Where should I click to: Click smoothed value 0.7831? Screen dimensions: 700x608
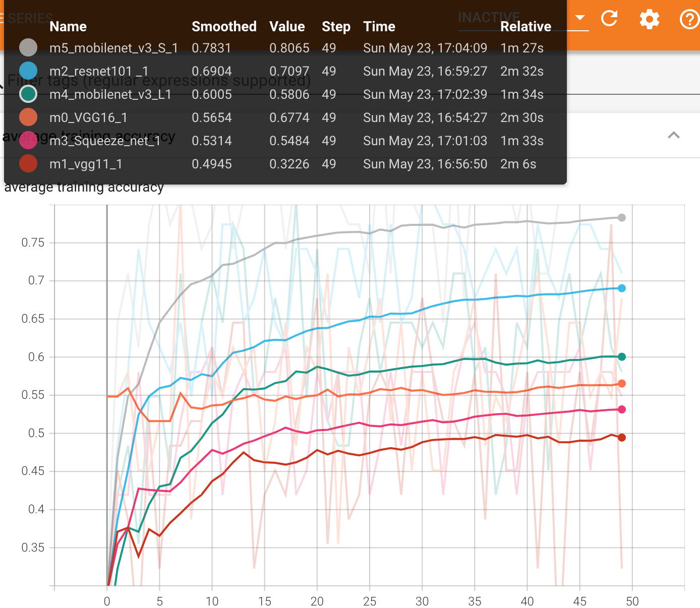tap(211, 48)
